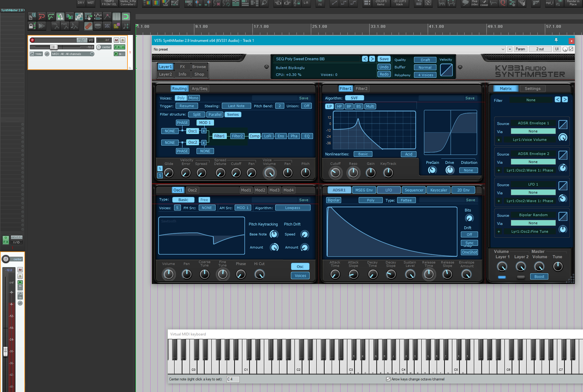Click the VOL envelope icon

(56, 26)
